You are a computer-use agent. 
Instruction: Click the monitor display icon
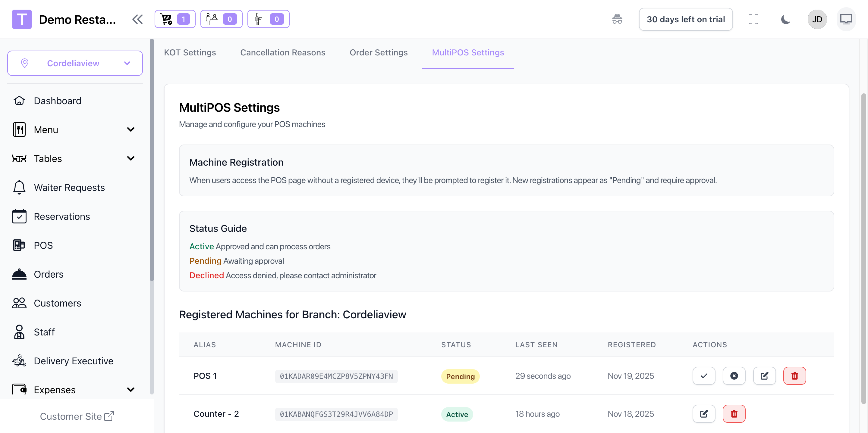pos(846,19)
